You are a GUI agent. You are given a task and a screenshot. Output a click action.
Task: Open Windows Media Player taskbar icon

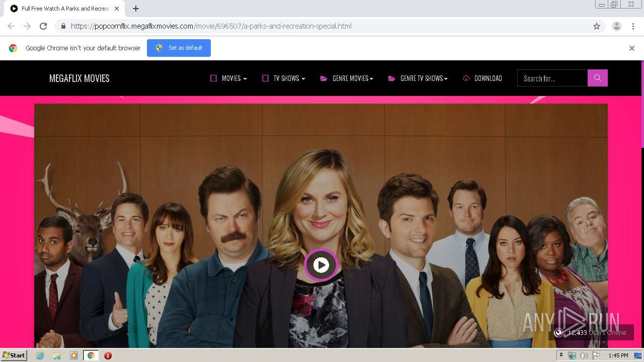click(x=74, y=355)
